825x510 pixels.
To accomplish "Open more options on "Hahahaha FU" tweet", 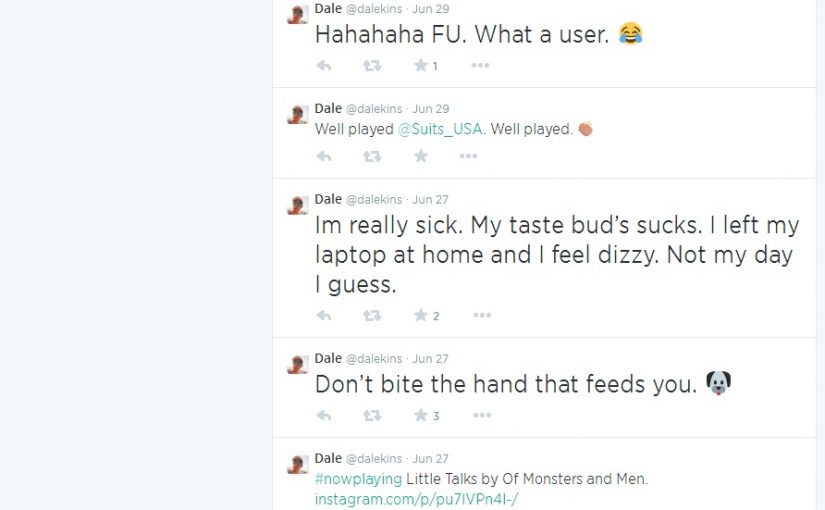I will tap(480, 65).
